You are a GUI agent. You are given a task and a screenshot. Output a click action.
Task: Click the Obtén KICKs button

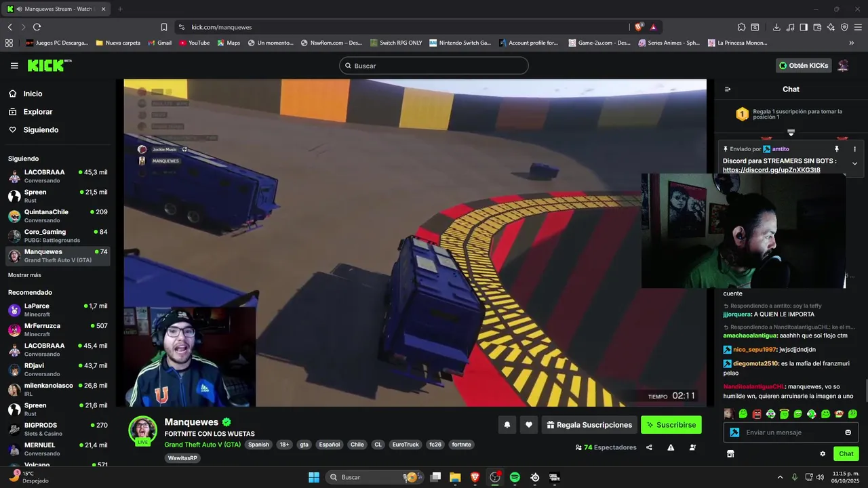pos(804,66)
